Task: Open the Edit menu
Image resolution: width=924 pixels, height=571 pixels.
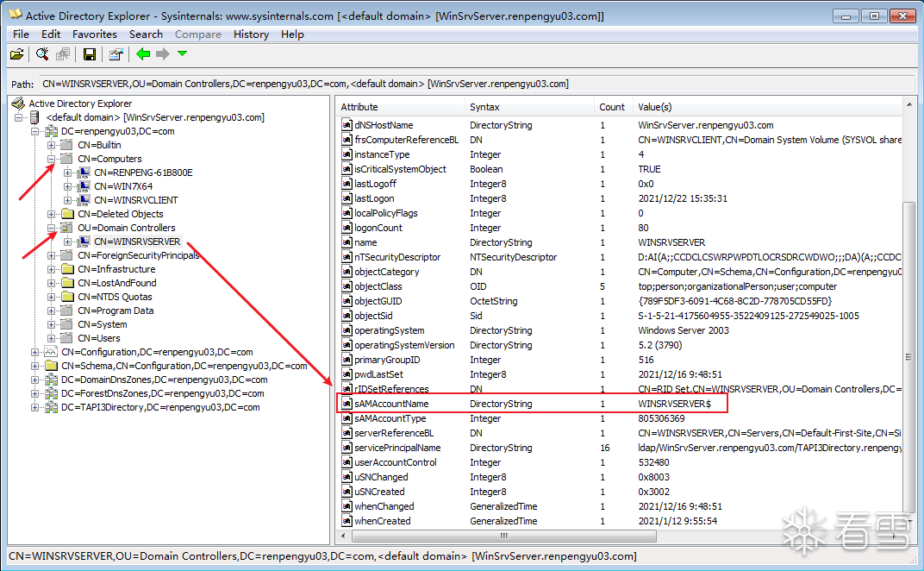Action: (x=51, y=35)
